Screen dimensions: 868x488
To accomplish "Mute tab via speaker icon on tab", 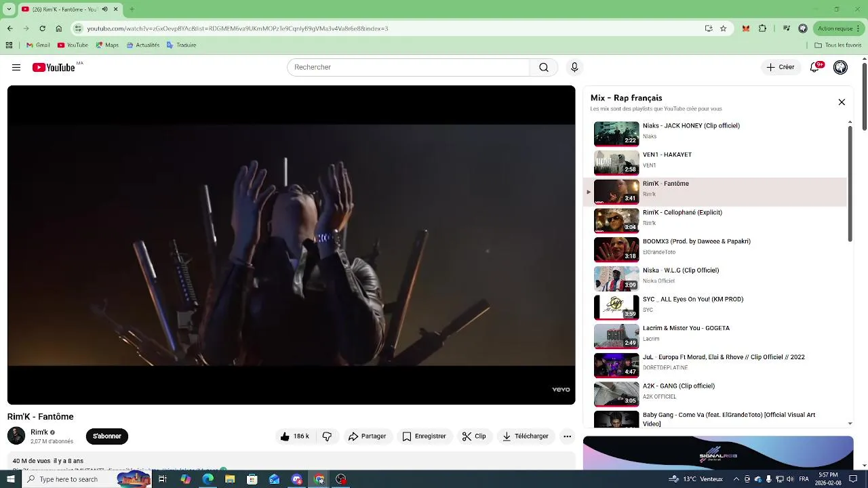I will point(105,9).
